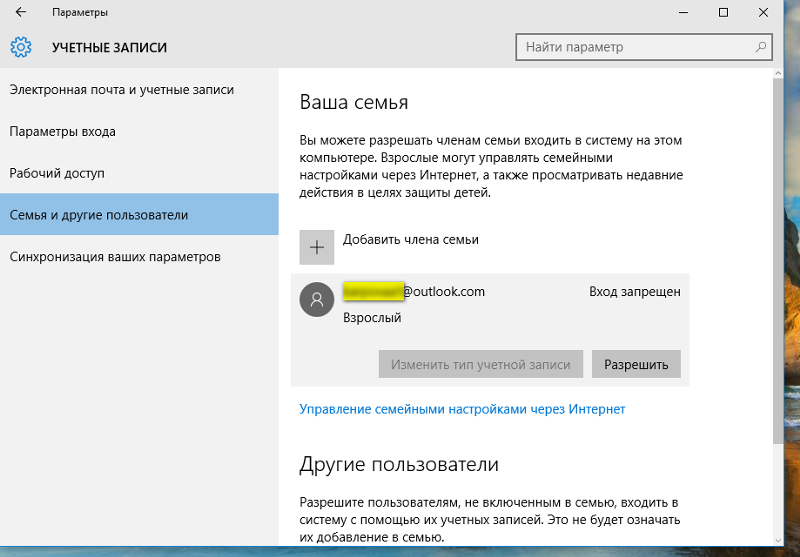Viewport: 800px width, 557px height.
Task: Focus the "Найти параметр" search field
Action: point(644,47)
